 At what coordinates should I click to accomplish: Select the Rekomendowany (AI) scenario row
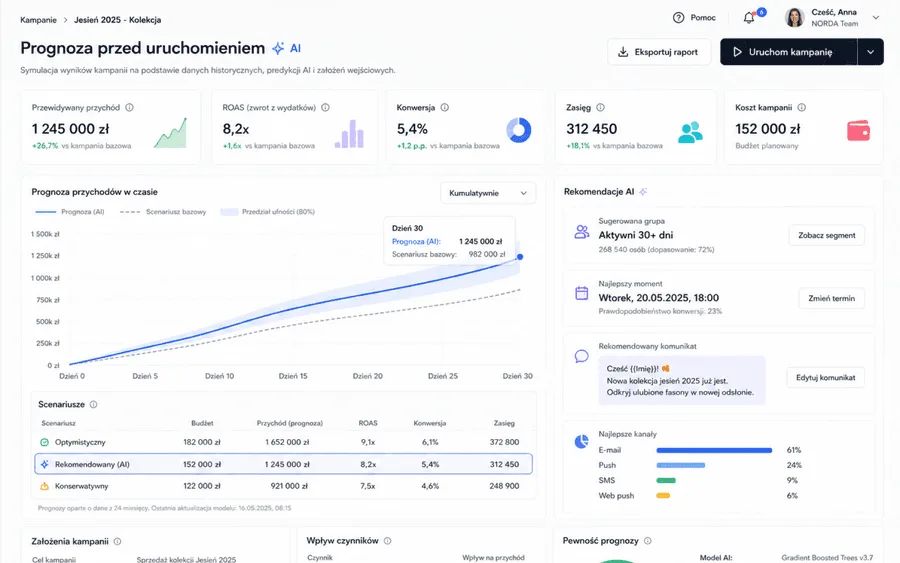tap(284, 464)
